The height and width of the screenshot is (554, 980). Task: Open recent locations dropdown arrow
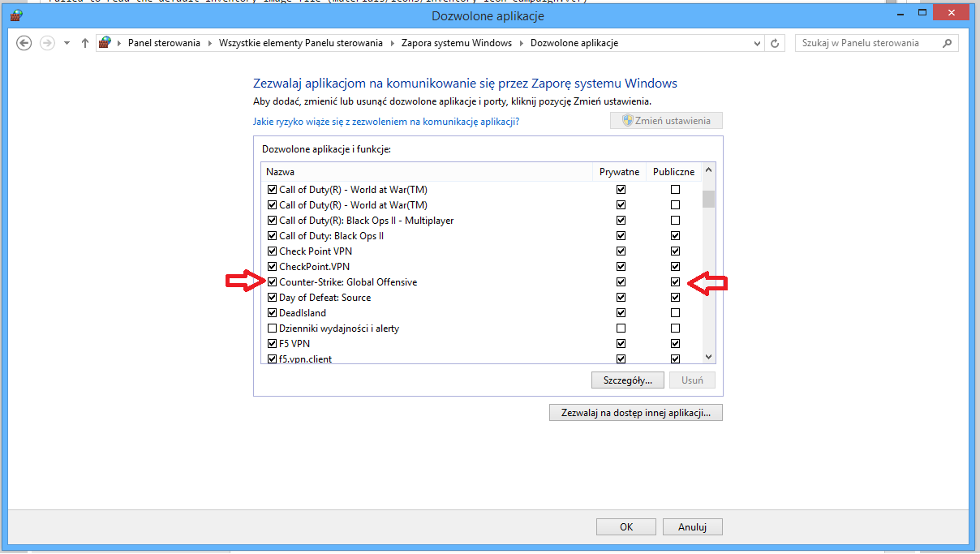(67, 44)
